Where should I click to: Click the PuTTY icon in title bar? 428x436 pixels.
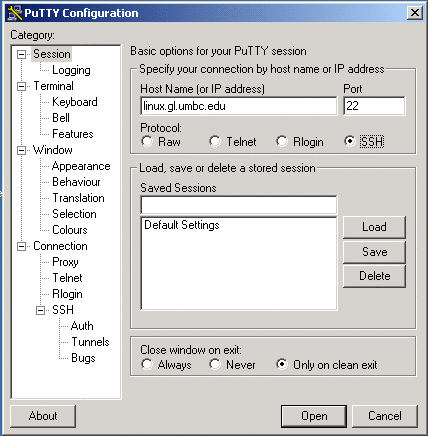click(15, 13)
